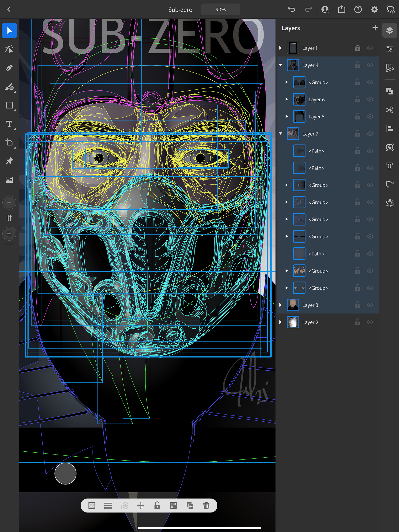Open the Combine shapes panel icon

coord(389,91)
